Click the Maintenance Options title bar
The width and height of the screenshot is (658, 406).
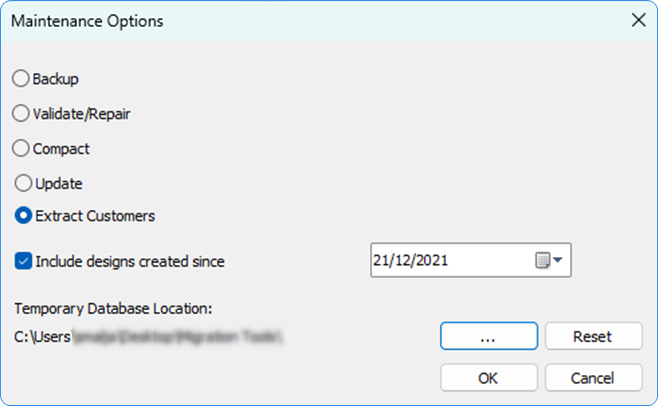[x=300, y=19]
